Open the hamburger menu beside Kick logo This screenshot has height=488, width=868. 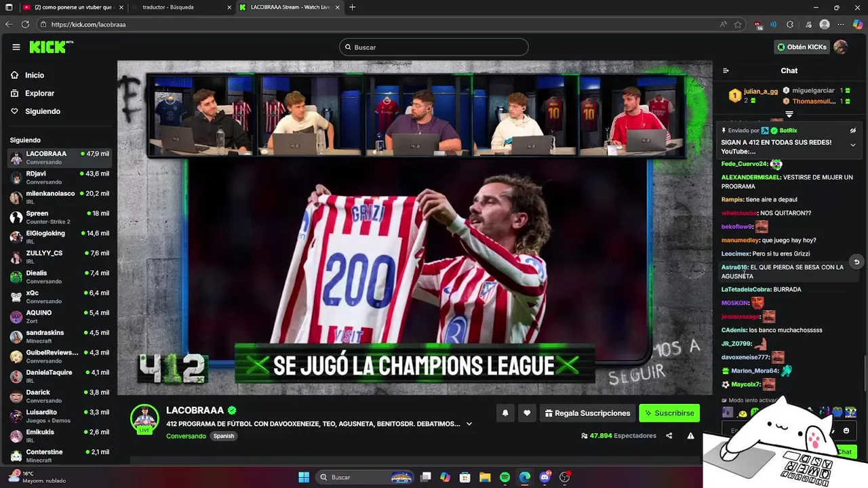click(16, 47)
